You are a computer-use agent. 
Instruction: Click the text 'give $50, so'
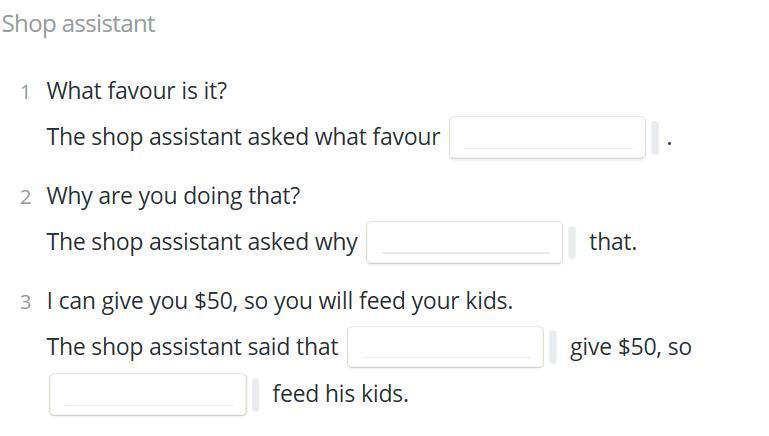pos(631,347)
